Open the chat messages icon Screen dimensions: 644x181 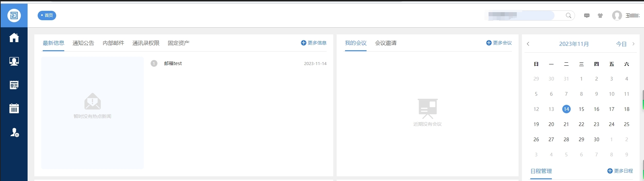click(x=587, y=16)
